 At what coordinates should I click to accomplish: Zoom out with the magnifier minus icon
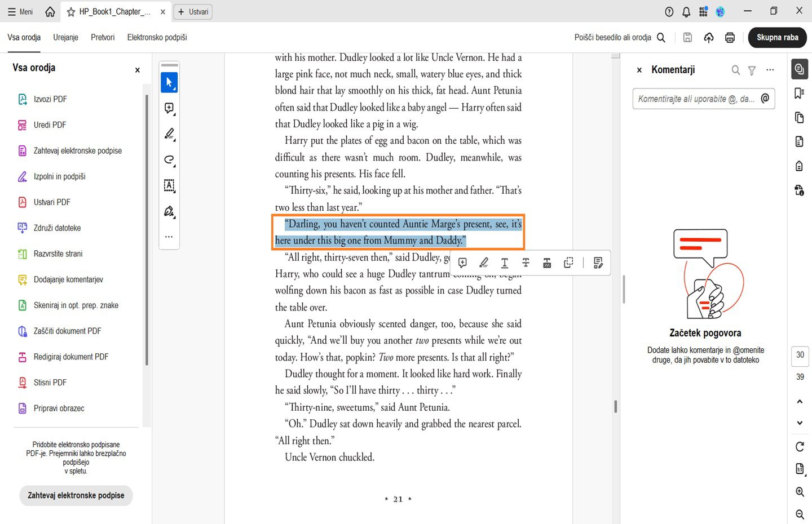coord(800,514)
